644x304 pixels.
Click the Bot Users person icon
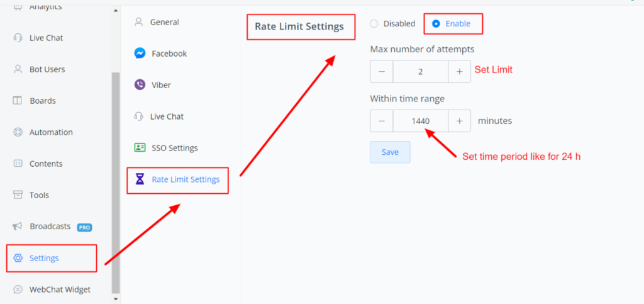click(18, 69)
